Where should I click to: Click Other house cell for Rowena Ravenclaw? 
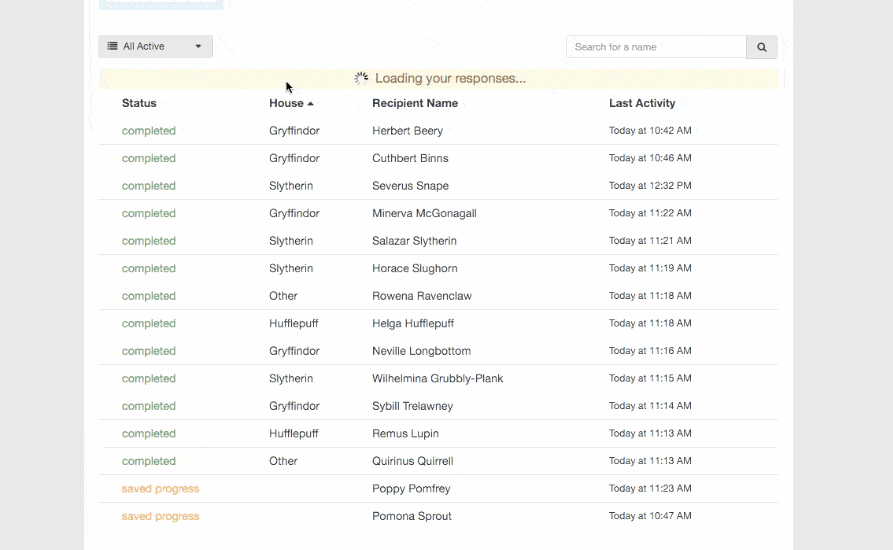(283, 296)
